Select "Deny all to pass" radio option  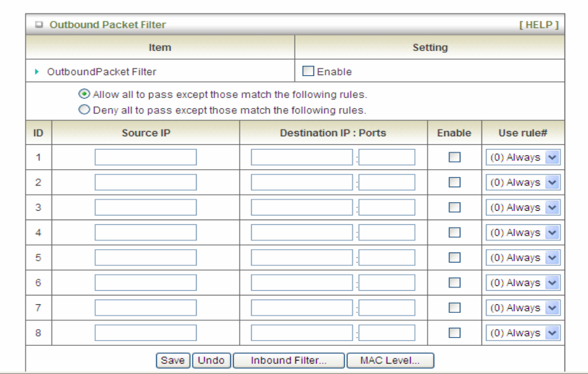pyautogui.click(x=85, y=109)
